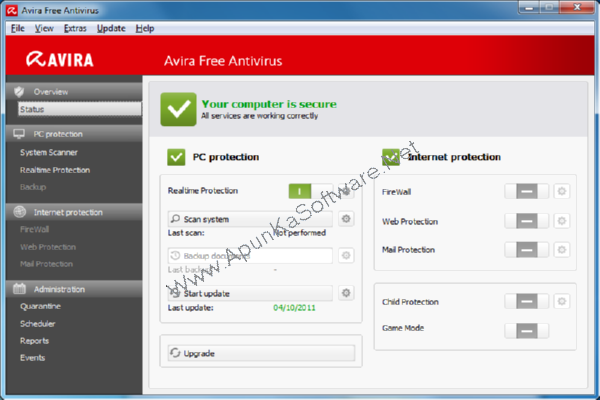The image size is (600, 400).
Task: Open the Help menu
Action: click(145, 28)
